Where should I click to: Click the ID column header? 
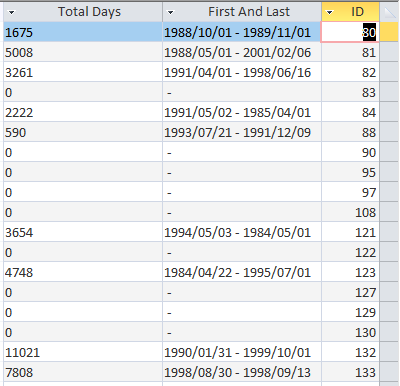pyautogui.click(x=350, y=12)
